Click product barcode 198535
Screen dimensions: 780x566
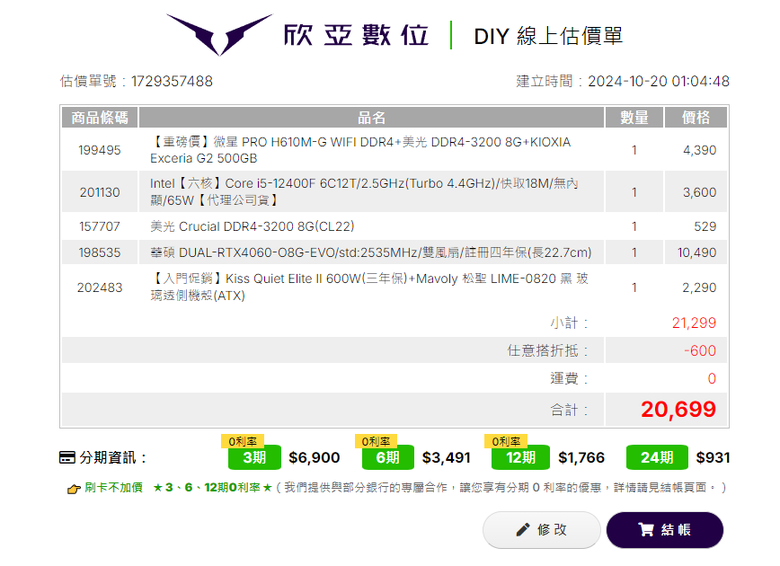[99, 253]
